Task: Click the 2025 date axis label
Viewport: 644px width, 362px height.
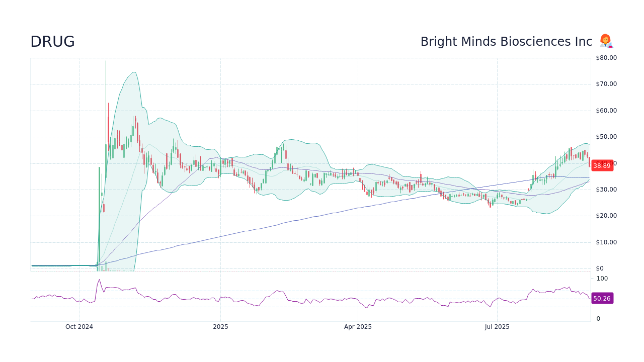Action: click(x=220, y=327)
